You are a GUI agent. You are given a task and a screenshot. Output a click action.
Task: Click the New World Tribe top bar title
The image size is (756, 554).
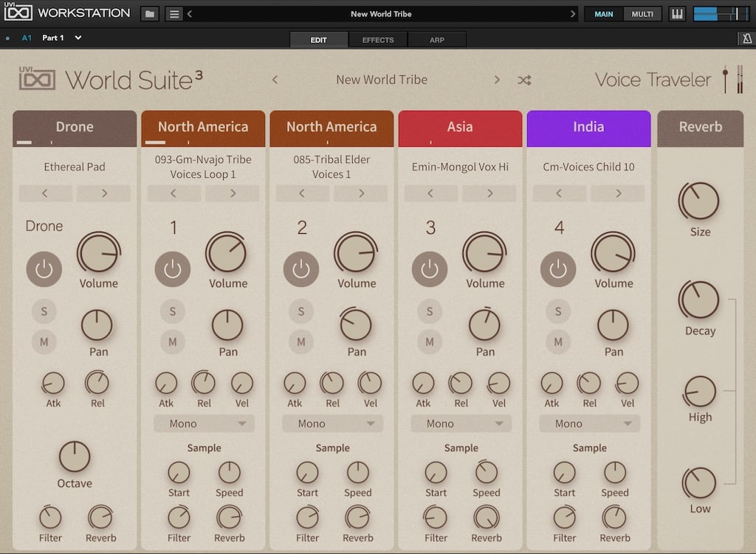[x=381, y=14]
